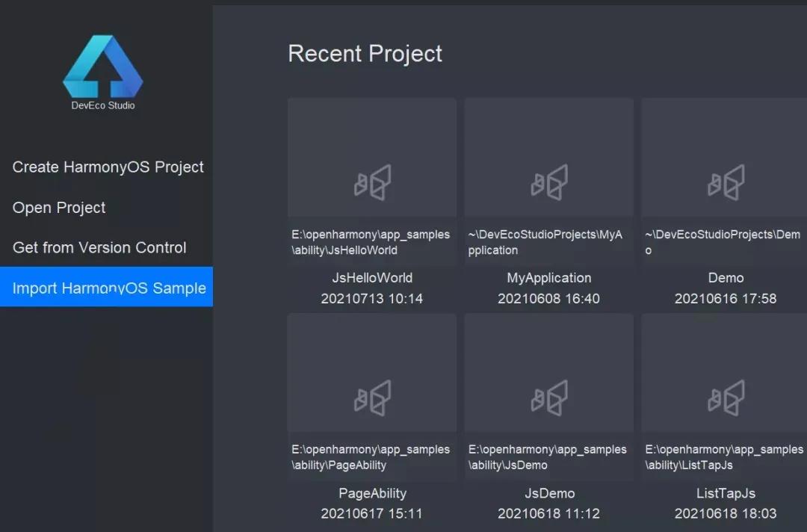Screen dimensions: 807x532
Task: Open the PageAbility project name
Action: click(372, 493)
